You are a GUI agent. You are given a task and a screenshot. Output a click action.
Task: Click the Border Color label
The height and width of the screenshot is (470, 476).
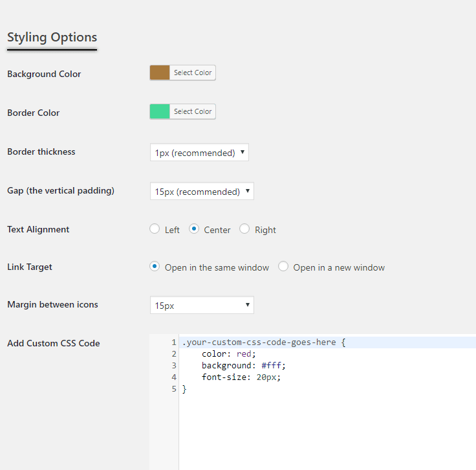34,113
